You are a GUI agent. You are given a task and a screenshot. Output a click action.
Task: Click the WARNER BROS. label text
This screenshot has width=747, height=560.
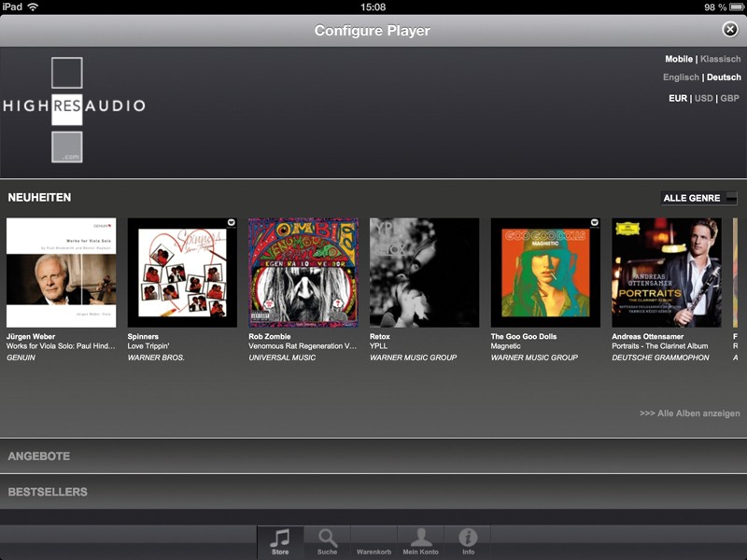click(x=156, y=357)
